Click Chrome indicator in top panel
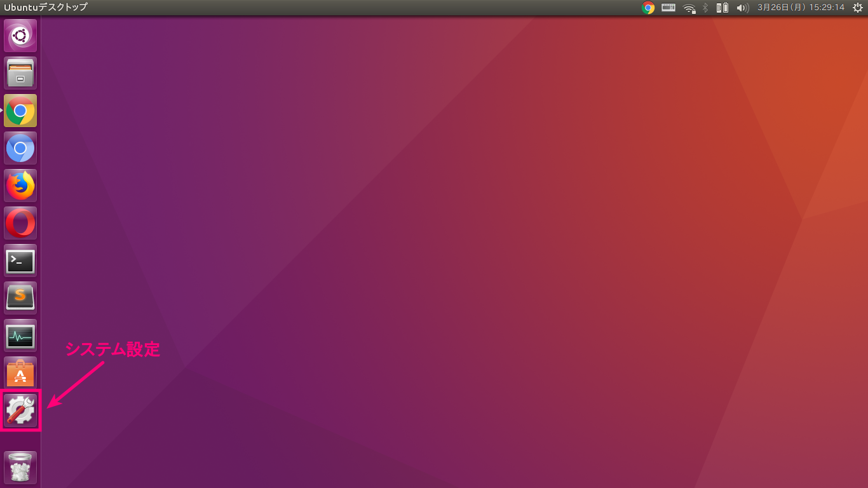The width and height of the screenshot is (868, 488). pyautogui.click(x=648, y=8)
